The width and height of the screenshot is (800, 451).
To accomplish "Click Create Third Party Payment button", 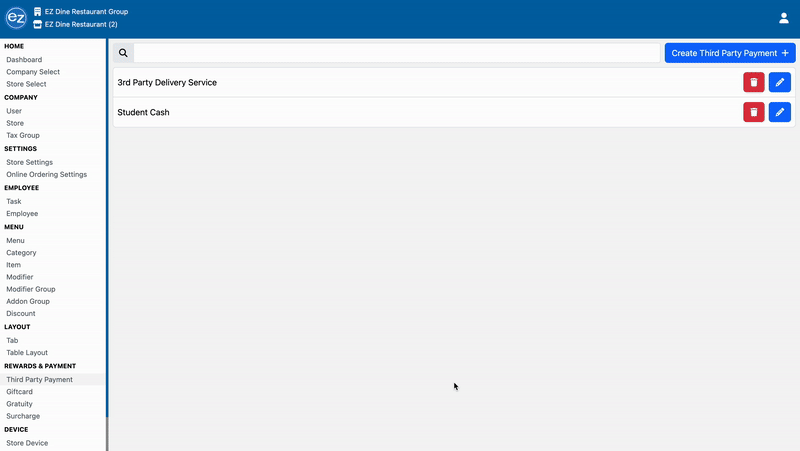I will (x=730, y=53).
